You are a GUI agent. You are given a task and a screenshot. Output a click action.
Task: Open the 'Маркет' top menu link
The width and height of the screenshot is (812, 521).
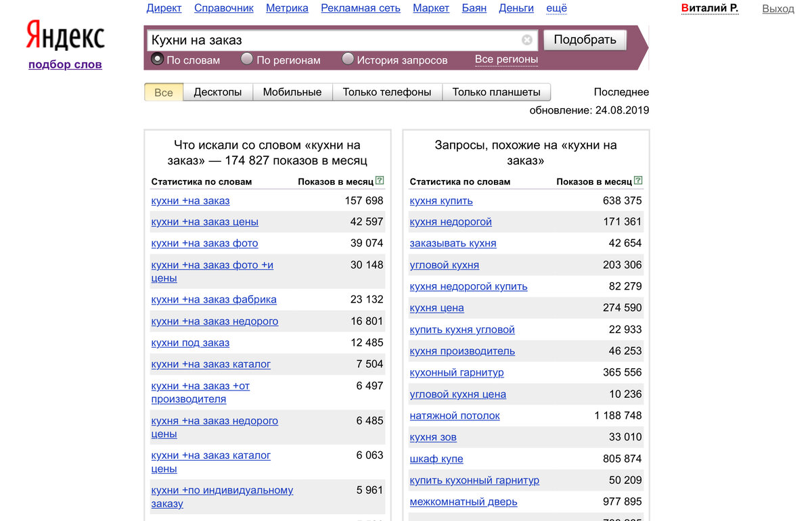tap(431, 8)
